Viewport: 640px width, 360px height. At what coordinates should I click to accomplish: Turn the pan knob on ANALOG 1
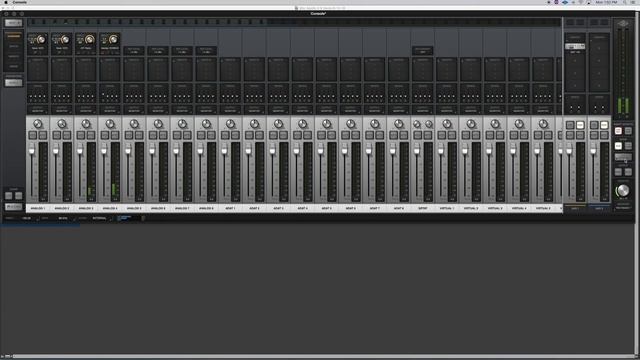point(38,124)
